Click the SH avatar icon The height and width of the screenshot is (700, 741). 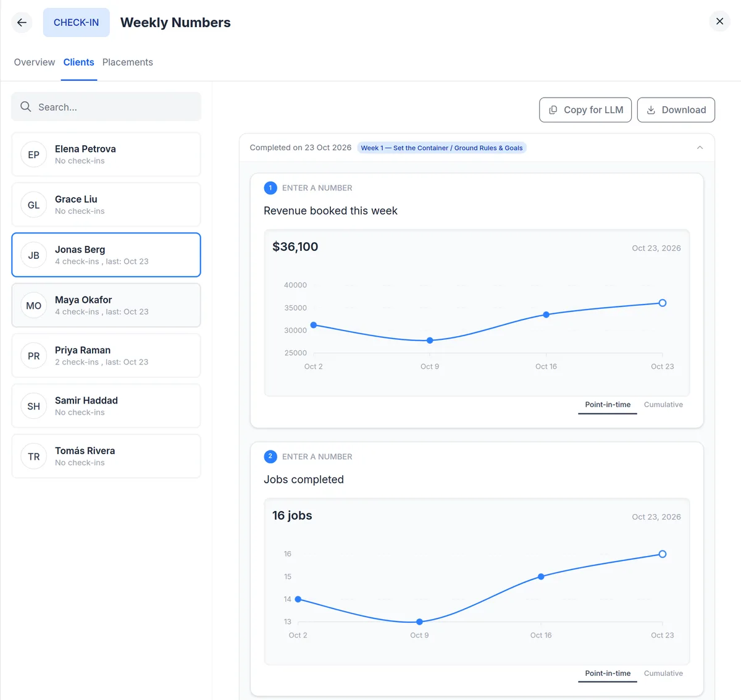34,406
